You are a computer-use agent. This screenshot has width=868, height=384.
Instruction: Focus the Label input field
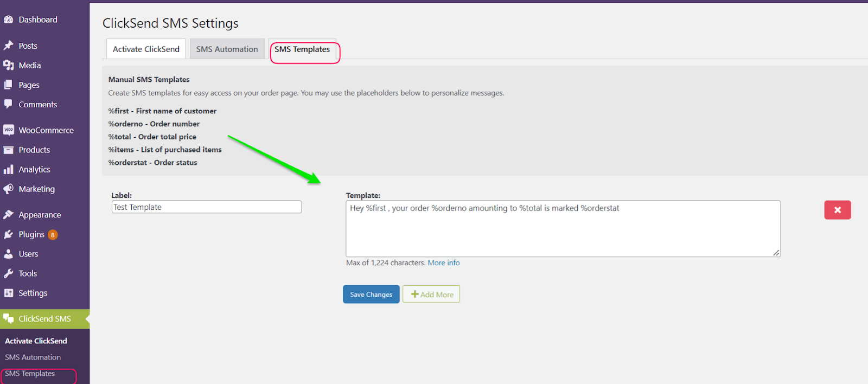click(207, 207)
